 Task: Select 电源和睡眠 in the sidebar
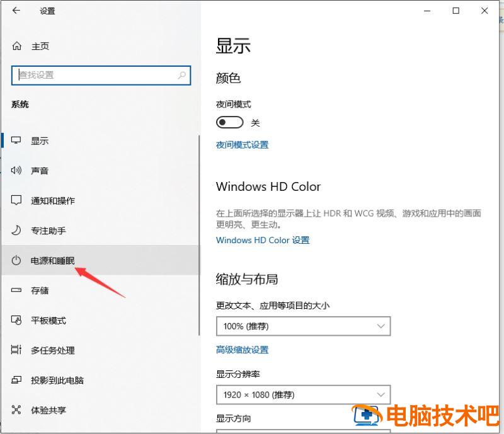click(50, 260)
